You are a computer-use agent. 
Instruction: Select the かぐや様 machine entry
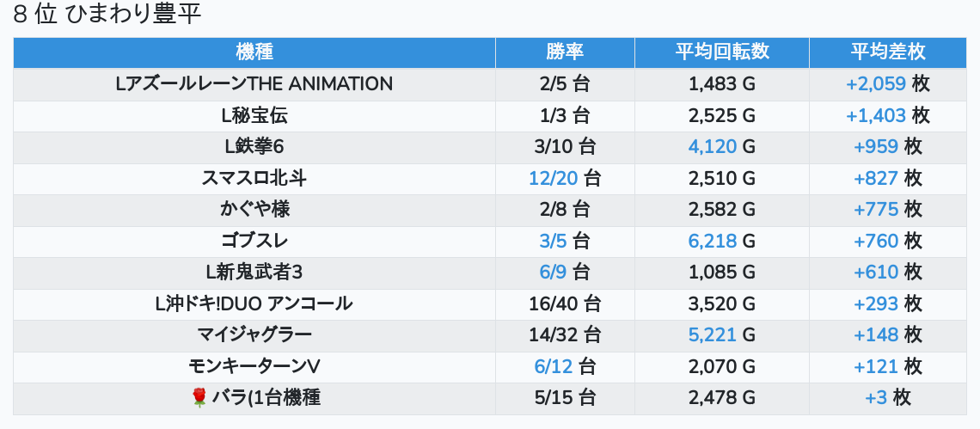tap(254, 210)
